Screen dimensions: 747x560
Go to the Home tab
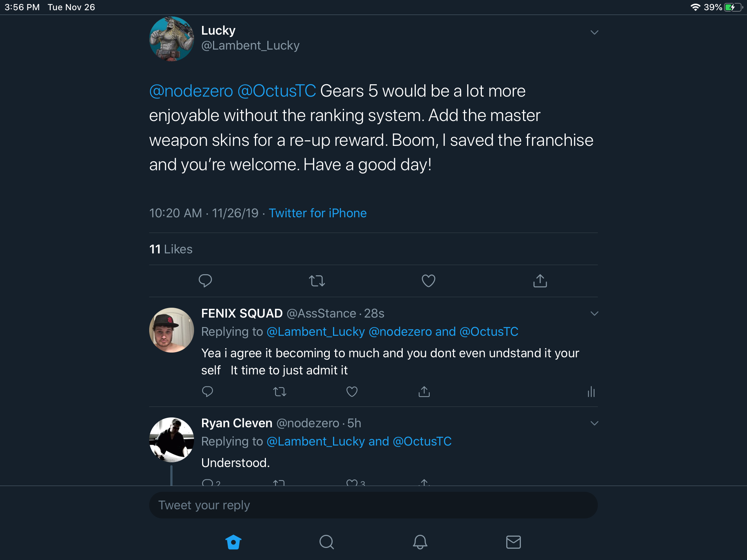point(233,542)
